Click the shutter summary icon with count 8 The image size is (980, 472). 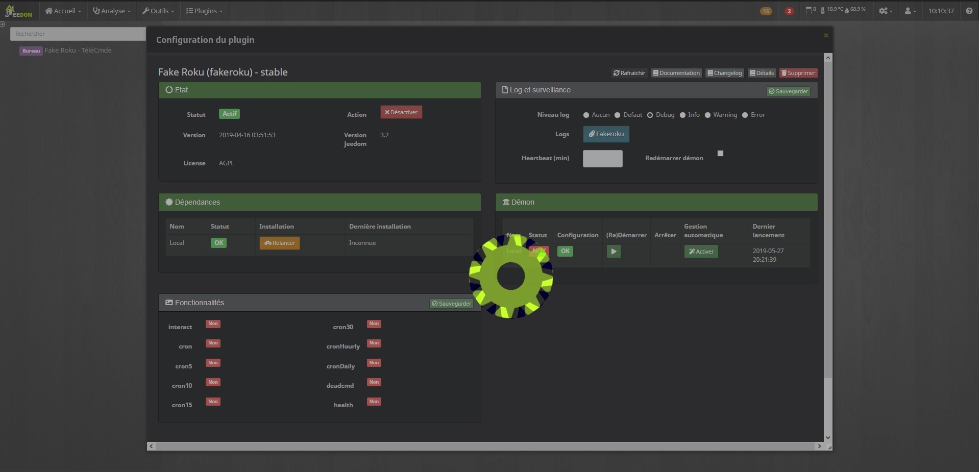tap(811, 10)
